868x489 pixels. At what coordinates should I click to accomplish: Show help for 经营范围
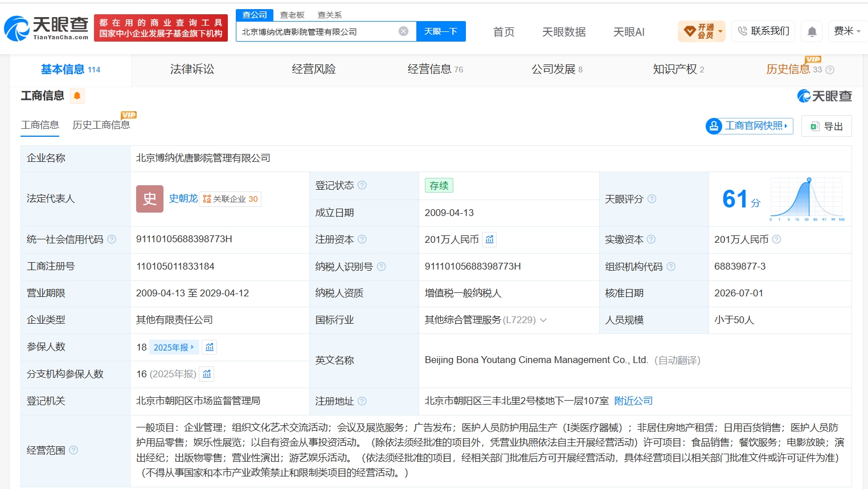coord(73,450)
